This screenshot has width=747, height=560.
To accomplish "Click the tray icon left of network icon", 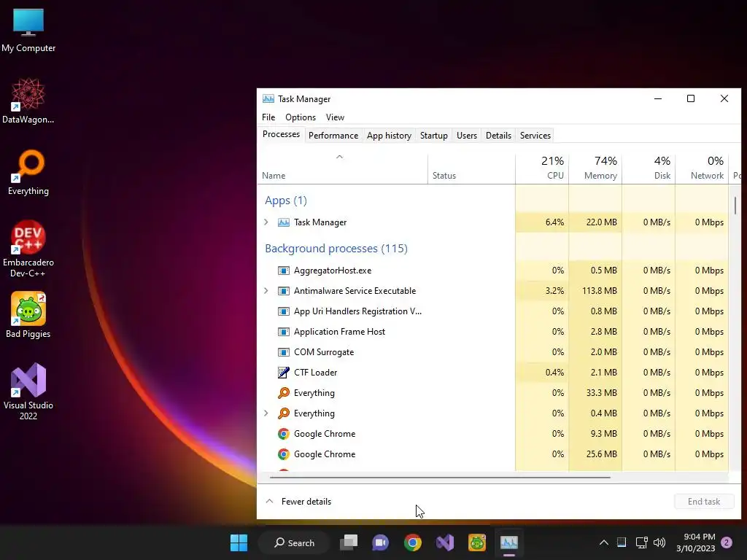I will pos(622,542).
